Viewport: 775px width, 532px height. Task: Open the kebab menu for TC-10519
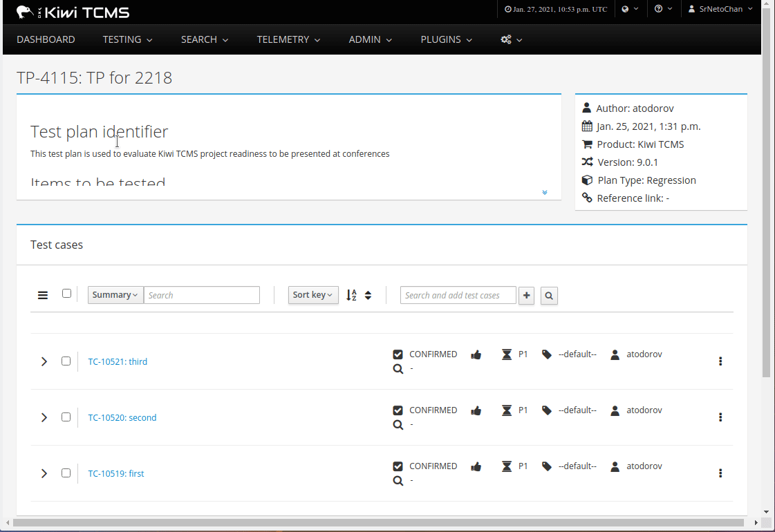[720, 473]
